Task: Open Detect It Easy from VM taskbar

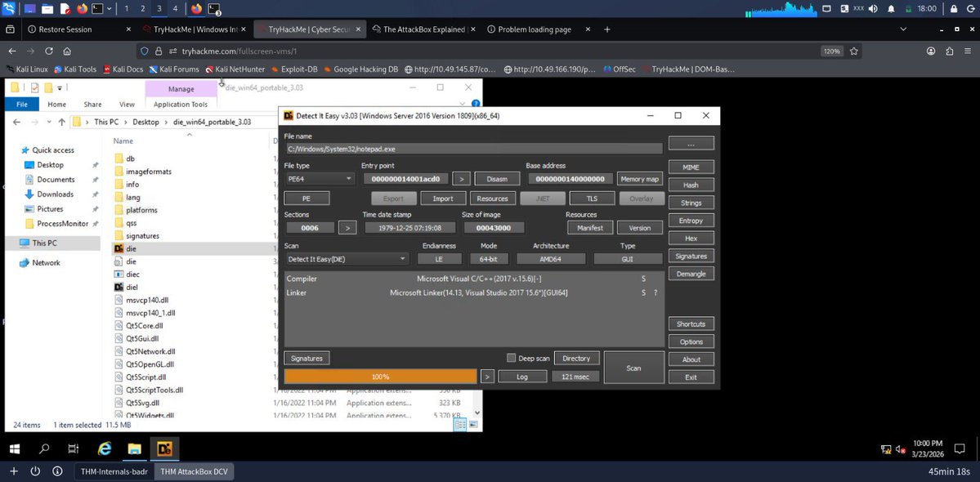Action: tap(164, 449)
